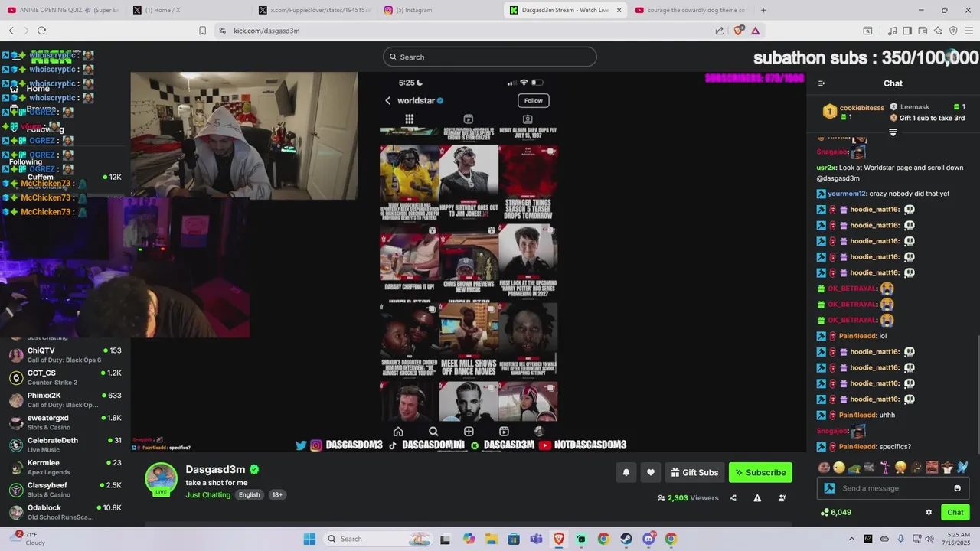Click cookiebitesss in the gift leaderboard
The height and width of the screenshot is (551, 980).
[x=861, y=108]
